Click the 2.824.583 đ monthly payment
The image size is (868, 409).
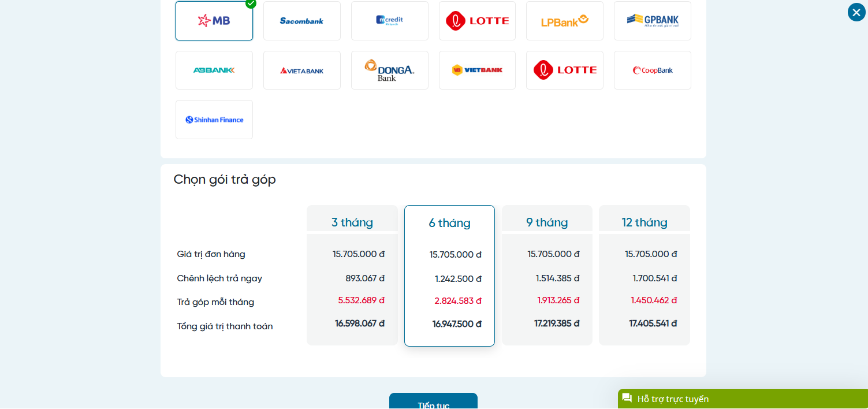pyautogui.click(x=458, y=301)
